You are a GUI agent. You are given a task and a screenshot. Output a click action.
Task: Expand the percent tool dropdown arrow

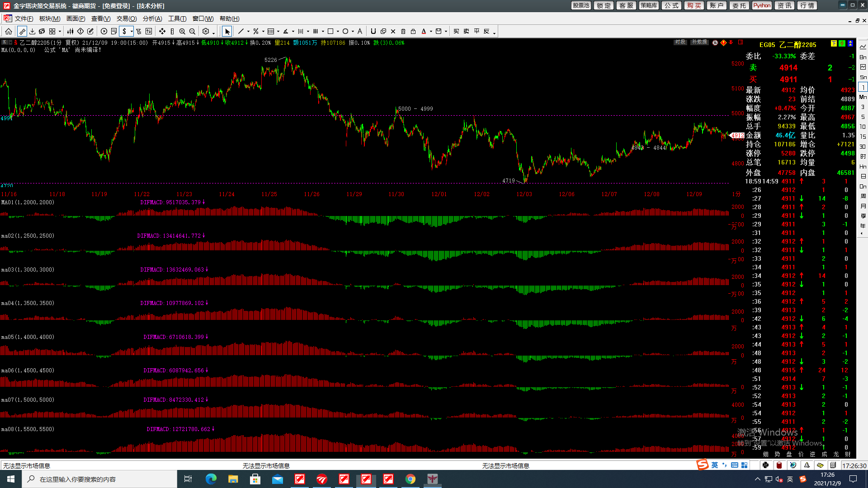(263, 32)
